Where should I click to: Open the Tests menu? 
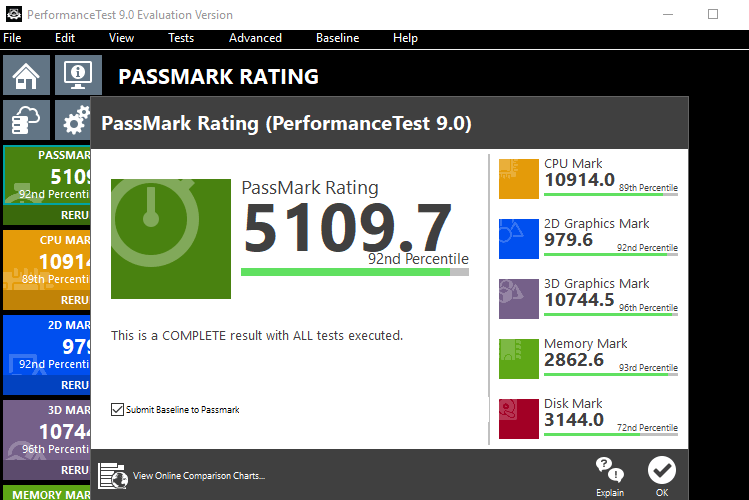tap(181, 38)
